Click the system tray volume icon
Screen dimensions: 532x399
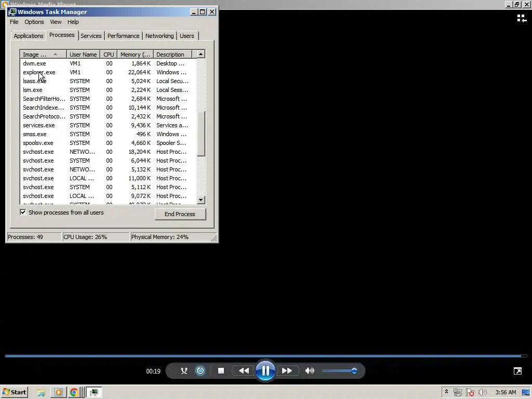(482, 393)
